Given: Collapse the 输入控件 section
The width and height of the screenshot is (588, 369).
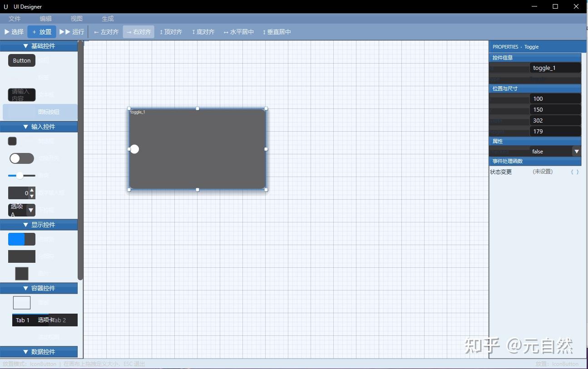Looking at the screenshot, I should pos(39,127).
